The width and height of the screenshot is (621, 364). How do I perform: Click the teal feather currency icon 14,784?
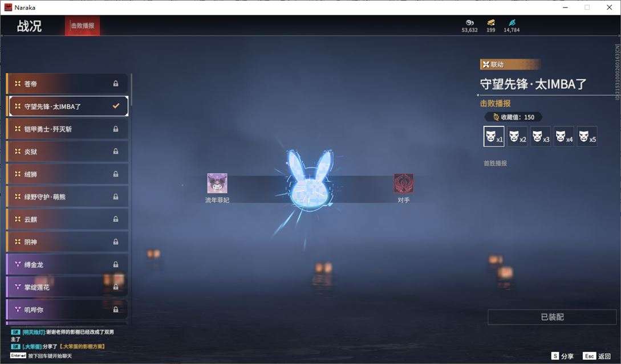click(x=512, y=23)
